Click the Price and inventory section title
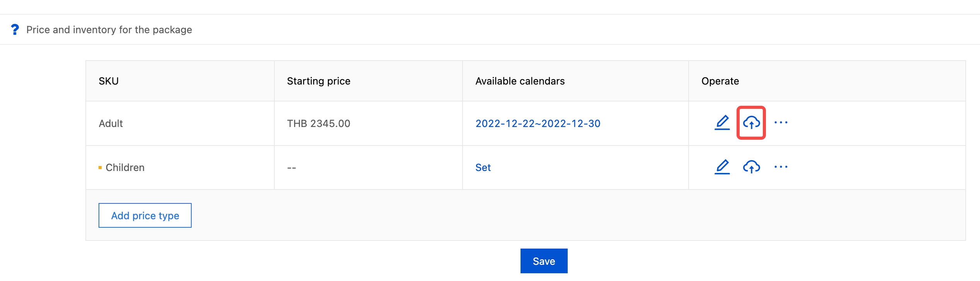Viewport: 980px width, 281px height. 109,30
